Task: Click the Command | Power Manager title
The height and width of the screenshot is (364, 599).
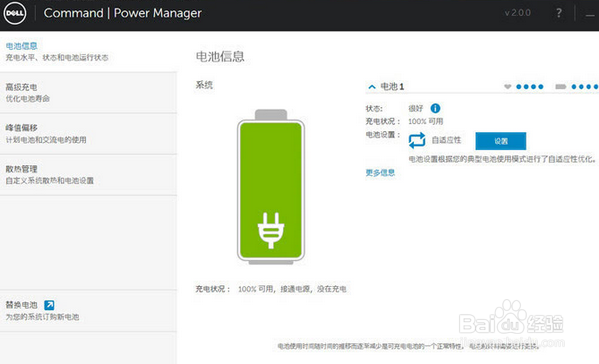Action: click(122, 13)
